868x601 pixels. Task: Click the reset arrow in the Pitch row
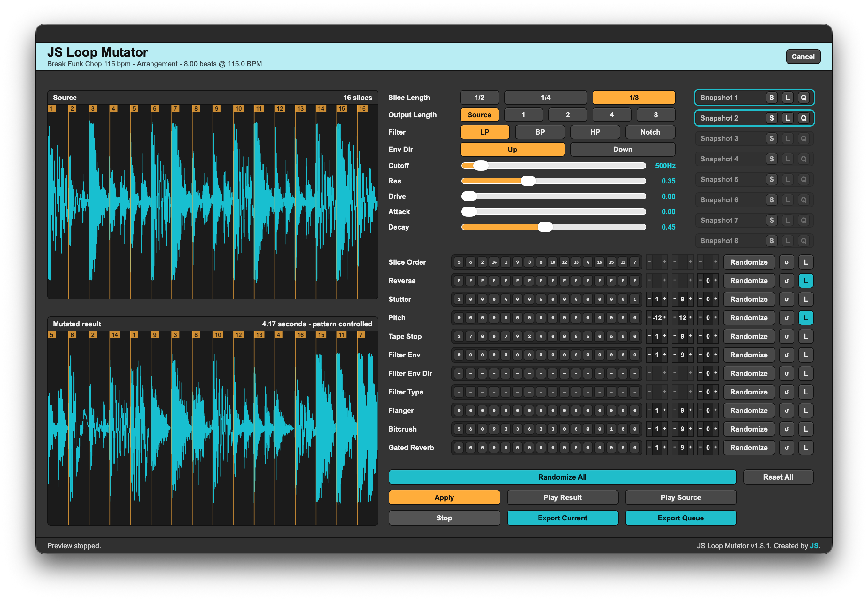(x=786, y=318)
